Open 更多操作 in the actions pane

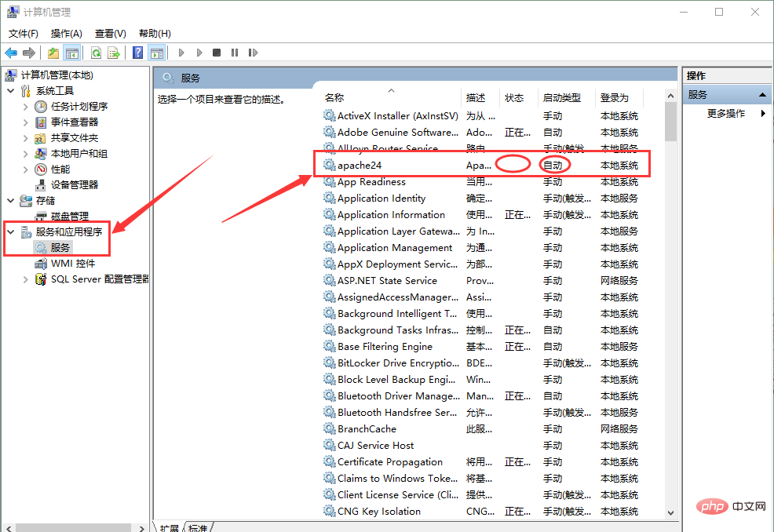pyautogui.click(x=725, y=114)
